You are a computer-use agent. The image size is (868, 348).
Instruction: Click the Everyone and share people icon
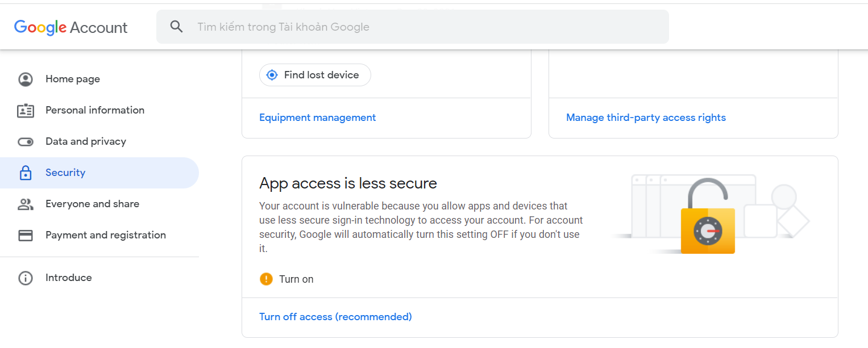(26, 204)
